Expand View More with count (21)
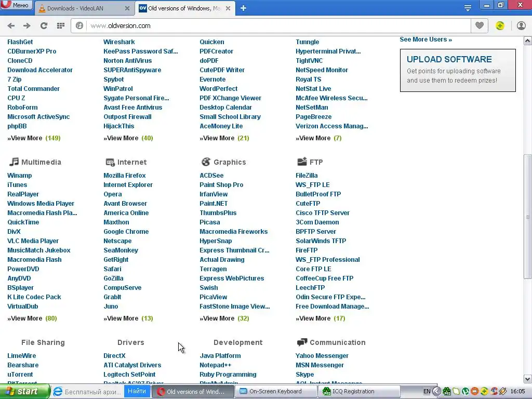The image size is (532, 399). (x=224, y=138)
